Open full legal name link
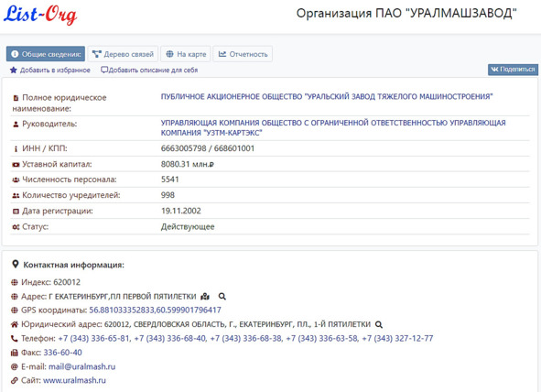Screen dimensions: 541x392 327,96
